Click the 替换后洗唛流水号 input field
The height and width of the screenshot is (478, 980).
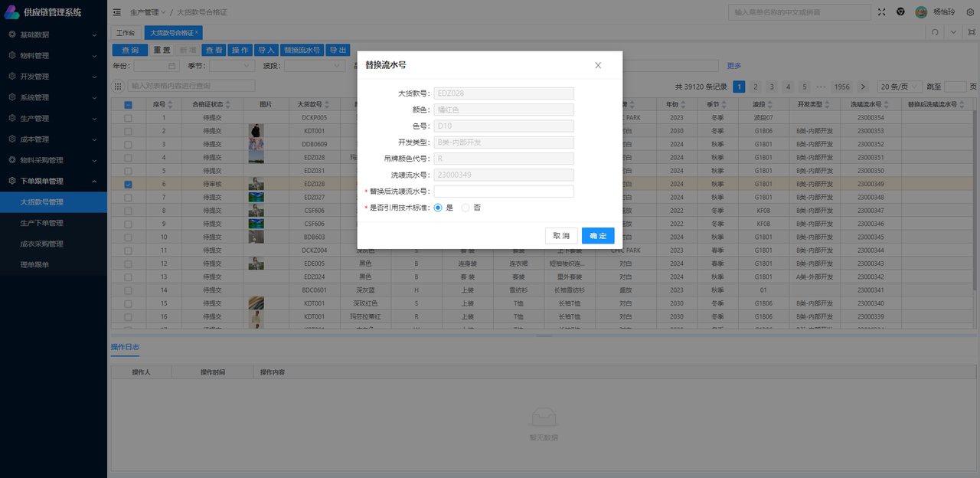coord(503,192)
